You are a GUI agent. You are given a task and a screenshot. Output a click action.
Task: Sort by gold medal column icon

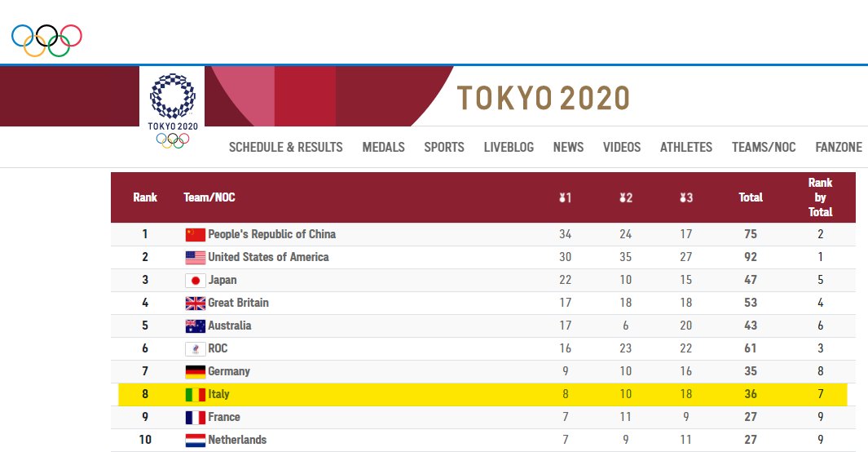(x=565, y=197)
